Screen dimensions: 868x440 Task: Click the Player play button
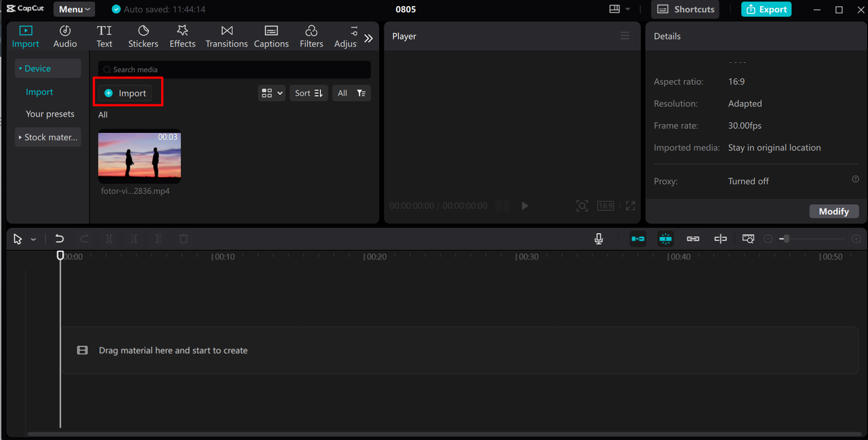click(525, 205)
